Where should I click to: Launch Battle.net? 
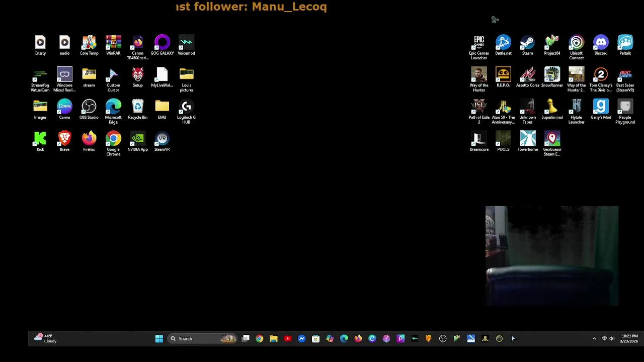click(x=503, y=45)
